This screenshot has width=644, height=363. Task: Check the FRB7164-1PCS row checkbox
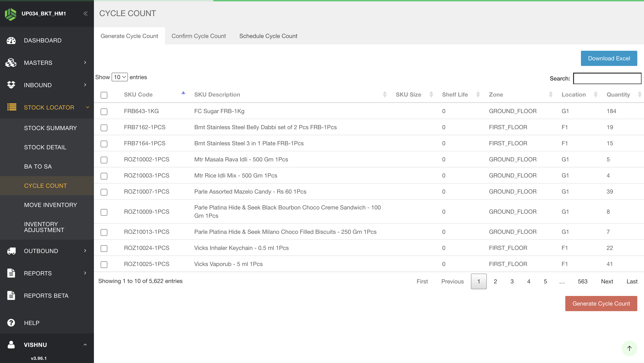pos(104,144)
